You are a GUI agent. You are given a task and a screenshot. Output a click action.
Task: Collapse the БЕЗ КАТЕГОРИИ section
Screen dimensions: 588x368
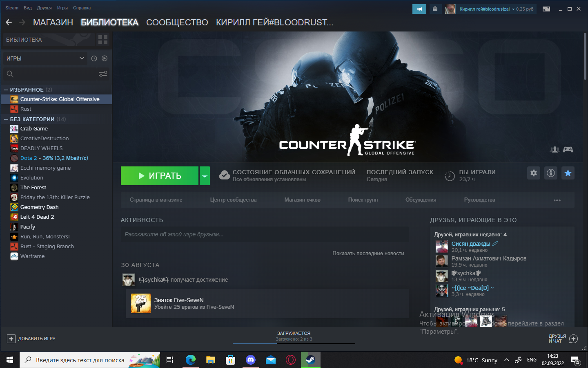[6, 119]
